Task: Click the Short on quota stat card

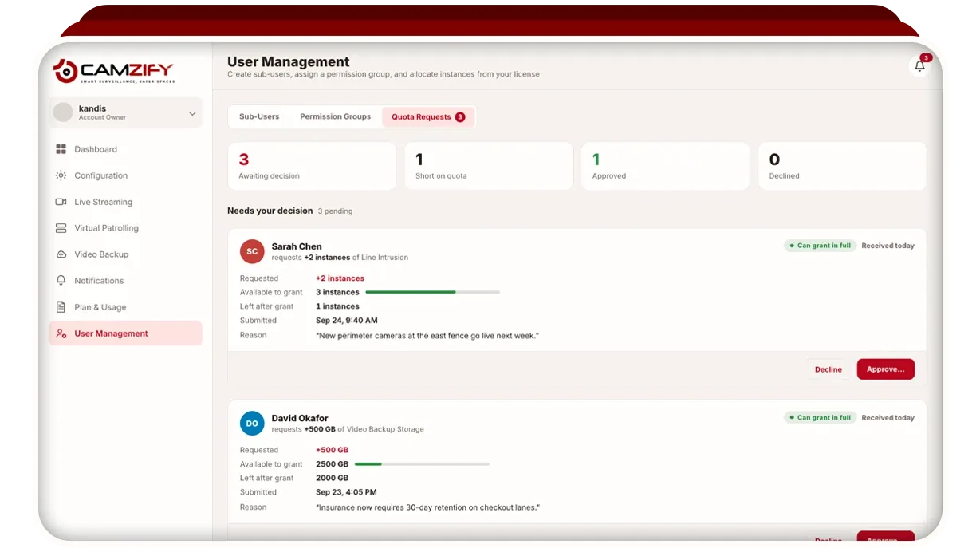Action: click(489, 166)
